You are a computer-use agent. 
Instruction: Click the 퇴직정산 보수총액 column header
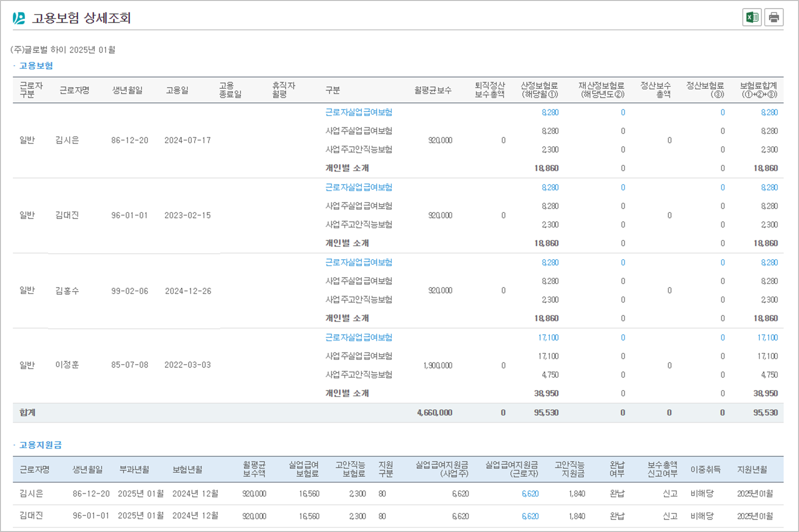tap(490, 90)
